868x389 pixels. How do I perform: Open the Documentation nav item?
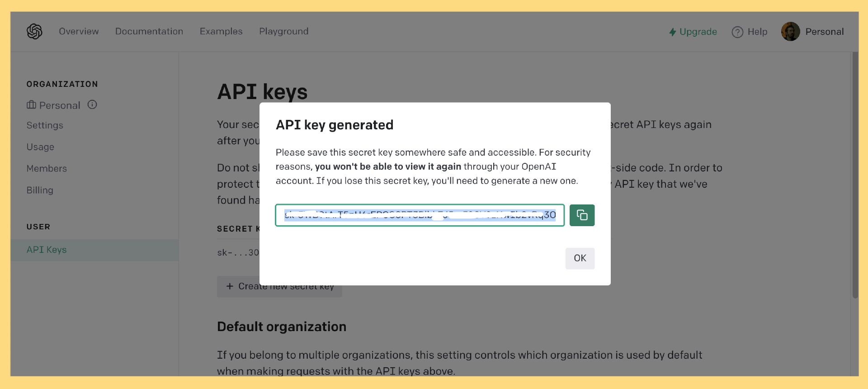[149, 32]
